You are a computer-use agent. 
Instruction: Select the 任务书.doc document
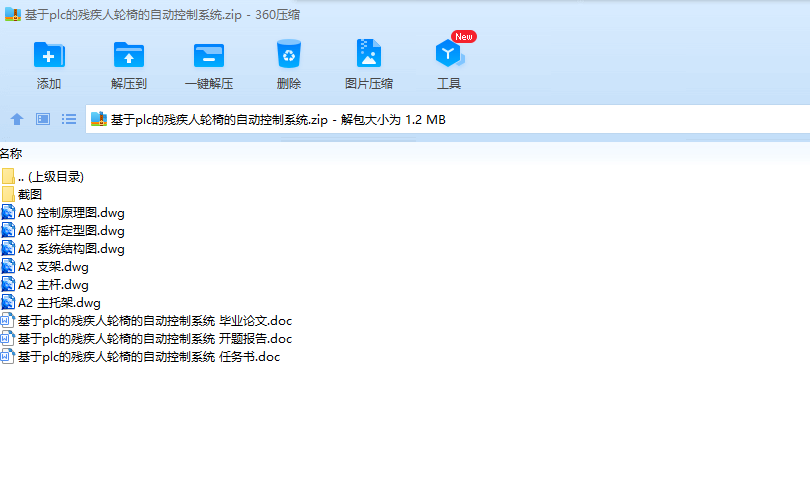pyautogui.click(x=141, y=357)
